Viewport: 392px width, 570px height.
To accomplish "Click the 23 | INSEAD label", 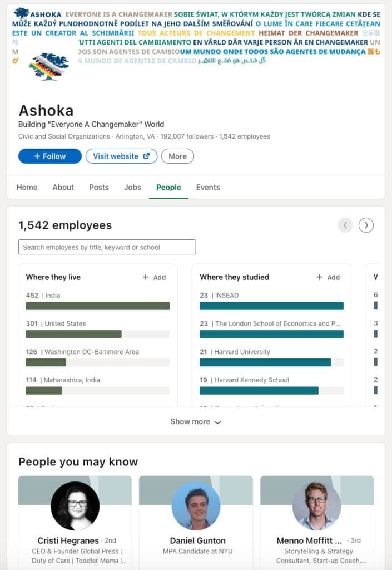I will click(x=219, y=295).
